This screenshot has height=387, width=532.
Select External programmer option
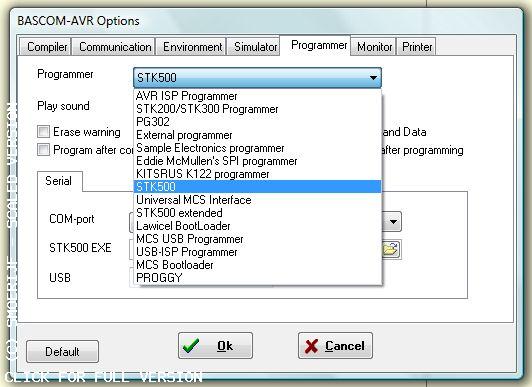pyautogui.click(x=258, y=135)
